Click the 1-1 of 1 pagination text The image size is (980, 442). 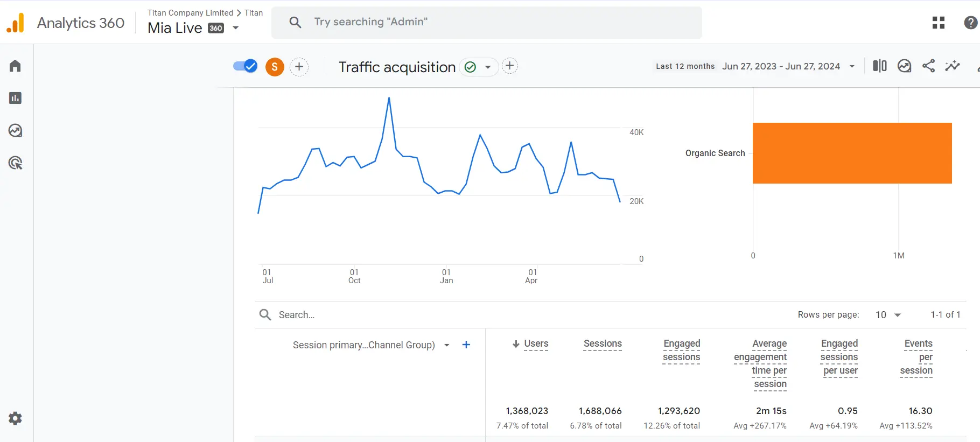(946, 314)
